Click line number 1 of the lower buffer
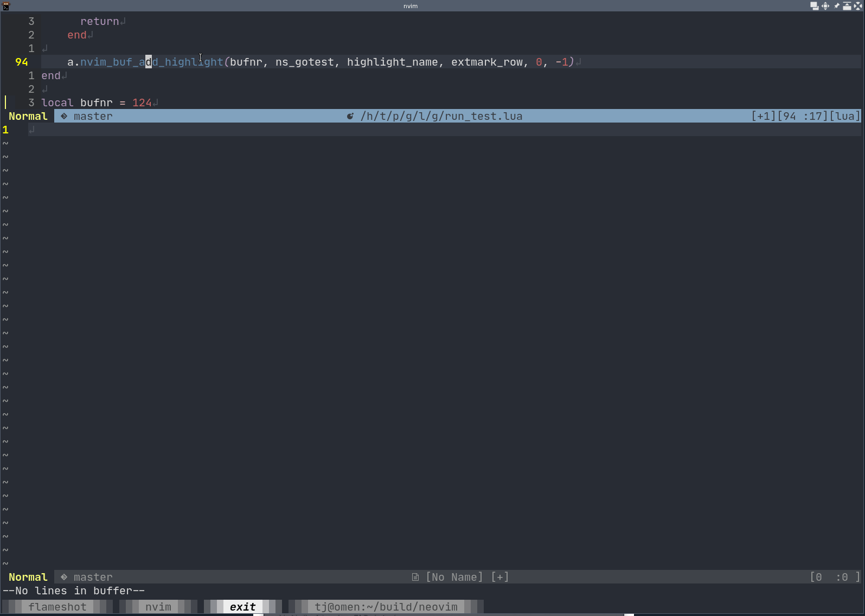This screenshot has height=616, width=865. (x=5, y=130)
